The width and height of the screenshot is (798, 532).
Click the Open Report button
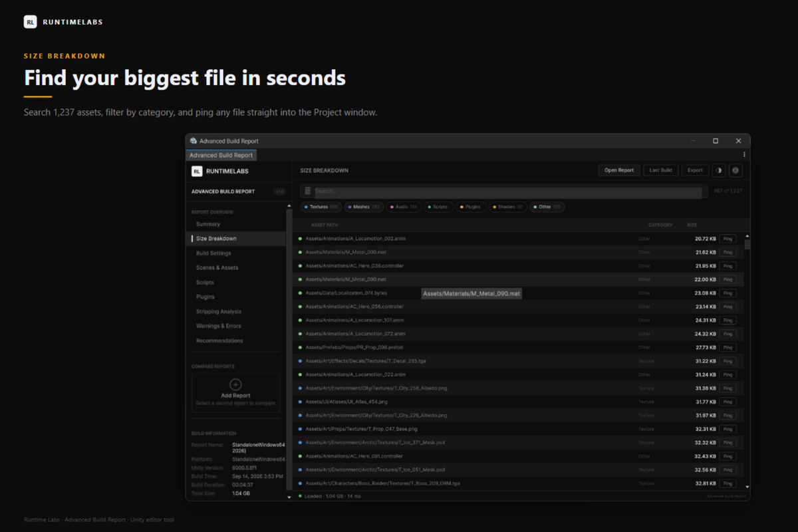tap(619, 170)
